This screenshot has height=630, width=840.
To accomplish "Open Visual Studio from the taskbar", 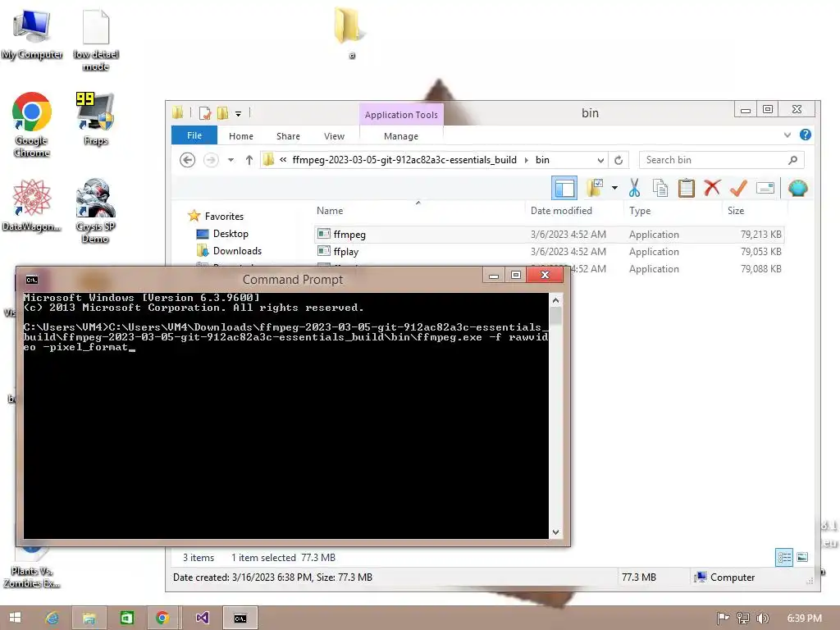I will (203, 618).
